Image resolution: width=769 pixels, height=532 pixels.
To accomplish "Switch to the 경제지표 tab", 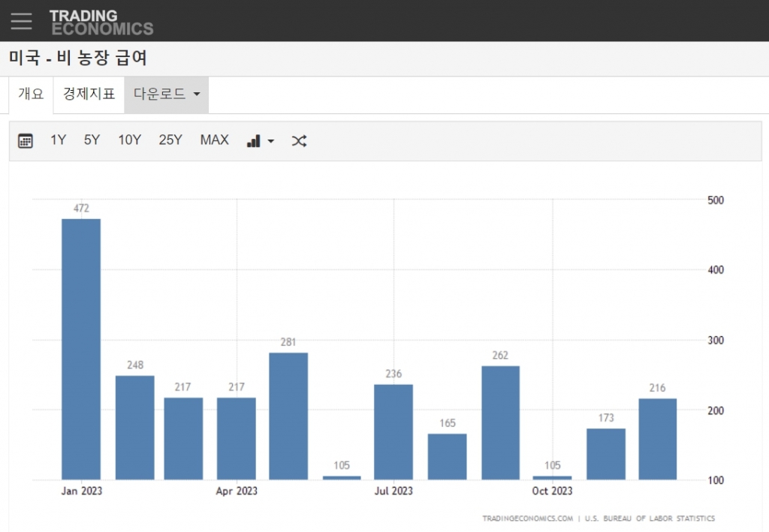I will (89, 95).
